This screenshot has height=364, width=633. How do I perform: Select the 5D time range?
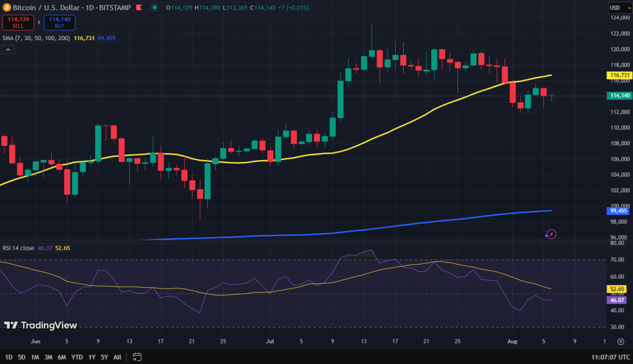point(22,357)
